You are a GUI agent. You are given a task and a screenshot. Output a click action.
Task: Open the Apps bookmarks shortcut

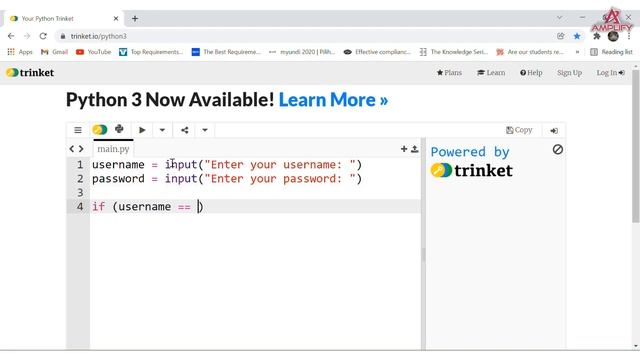[x=20, y=52]
